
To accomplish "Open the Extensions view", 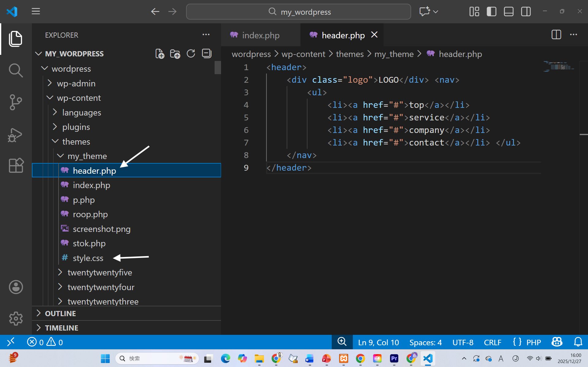I will pos(16,165).
